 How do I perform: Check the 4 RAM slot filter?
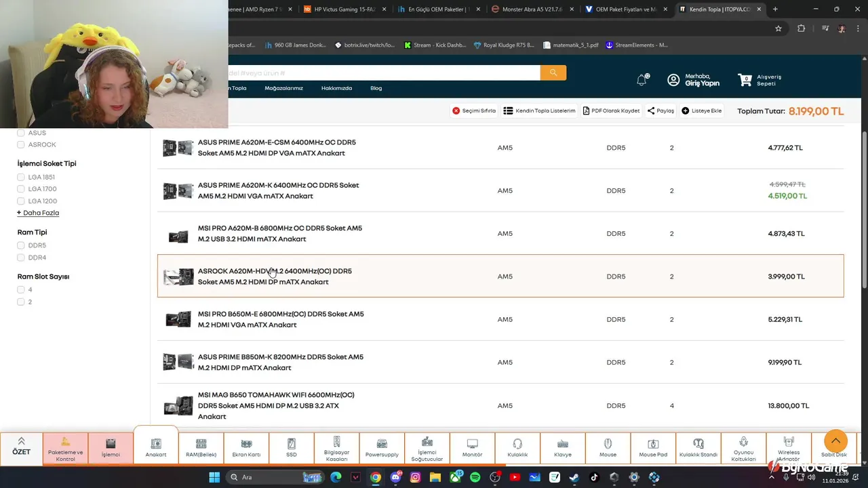21,290
